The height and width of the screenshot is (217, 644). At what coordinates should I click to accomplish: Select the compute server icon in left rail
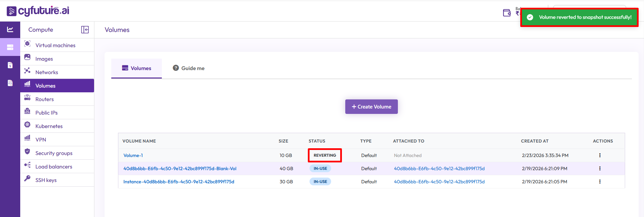click(x=10, y=47)
